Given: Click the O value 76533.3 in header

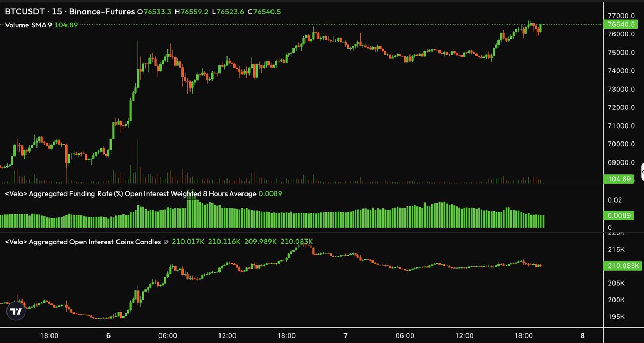Looking at the screenshot, I should click(x=159, y=10).
